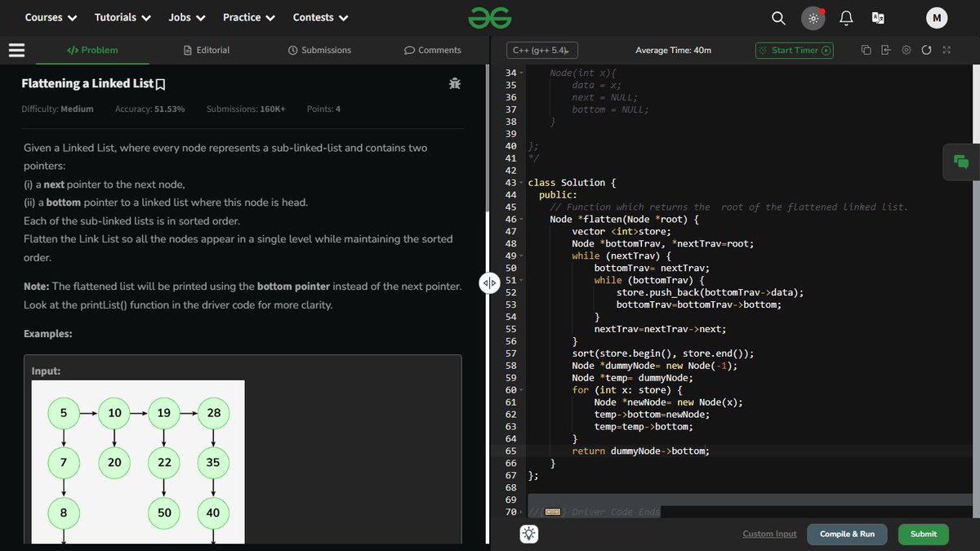Reset the code with the refresh icon
The width and height of the screenshot is (980, 551).
926,50
